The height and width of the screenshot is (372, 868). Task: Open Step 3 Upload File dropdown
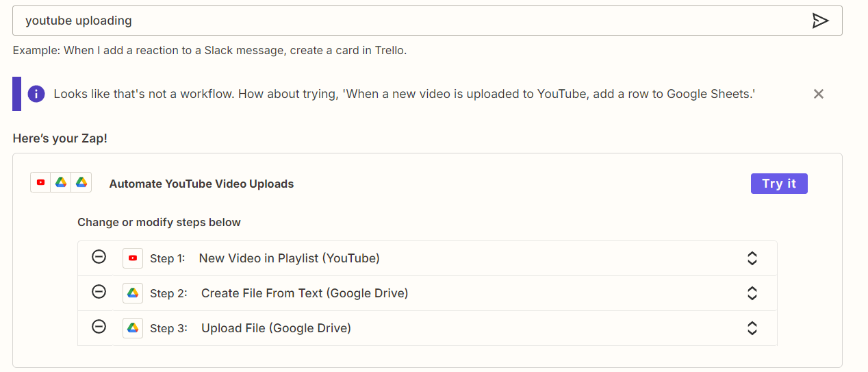tap(752, 328)
